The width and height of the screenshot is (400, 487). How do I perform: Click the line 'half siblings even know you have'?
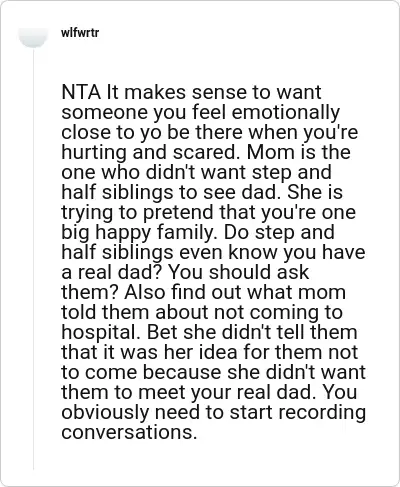click(213, 252)
